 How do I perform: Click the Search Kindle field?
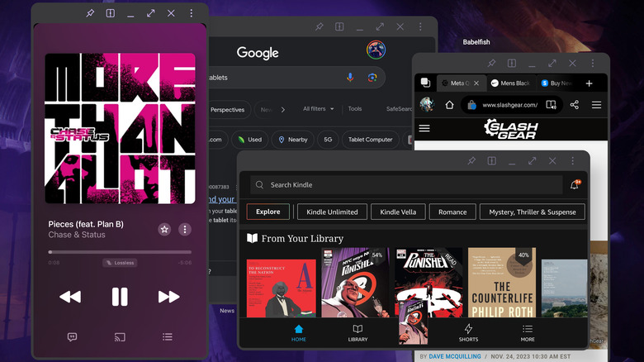coord(405,185)
